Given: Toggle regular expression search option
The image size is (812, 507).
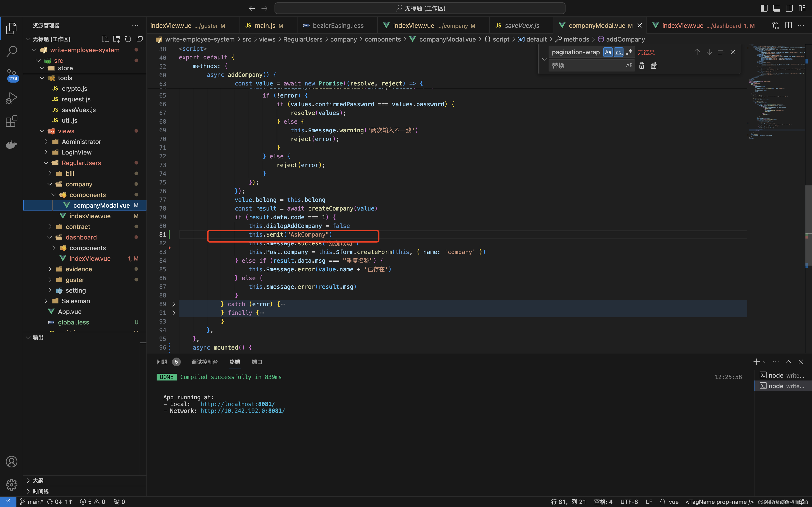Looking at the screenshot, I should 629,52.
